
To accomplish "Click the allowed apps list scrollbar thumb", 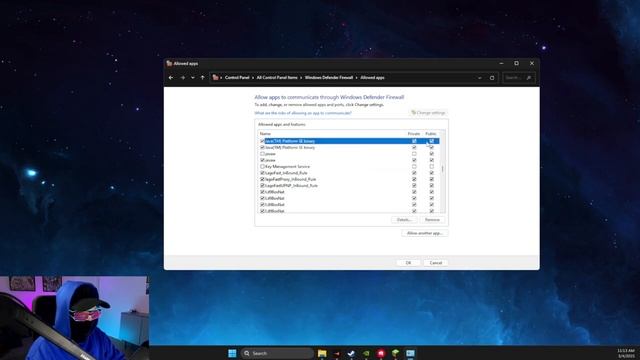I will (442, 168).
